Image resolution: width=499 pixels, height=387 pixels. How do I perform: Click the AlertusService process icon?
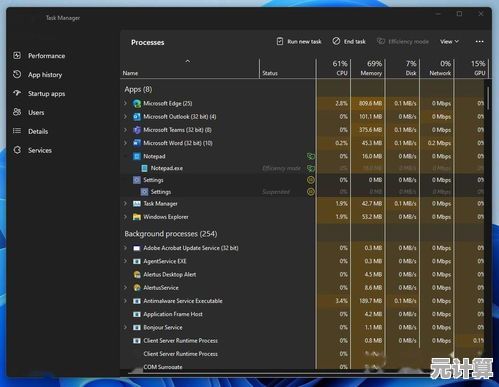pos(137,288)
